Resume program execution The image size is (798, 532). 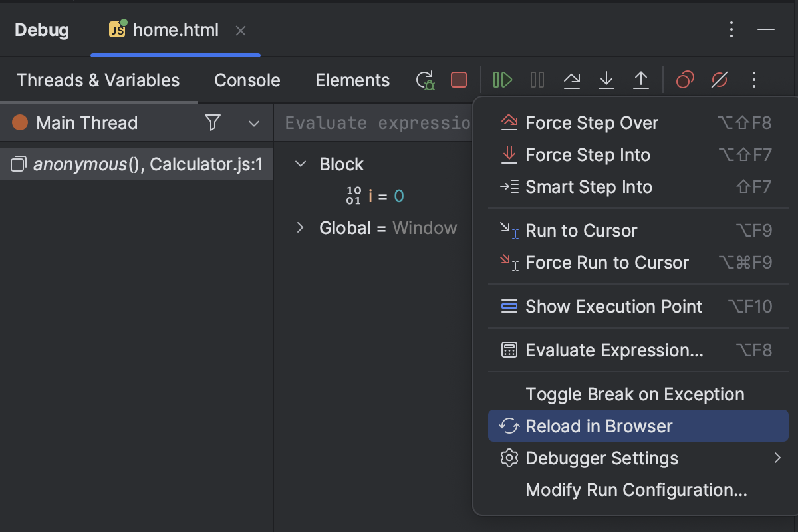[x=502, y=80]
